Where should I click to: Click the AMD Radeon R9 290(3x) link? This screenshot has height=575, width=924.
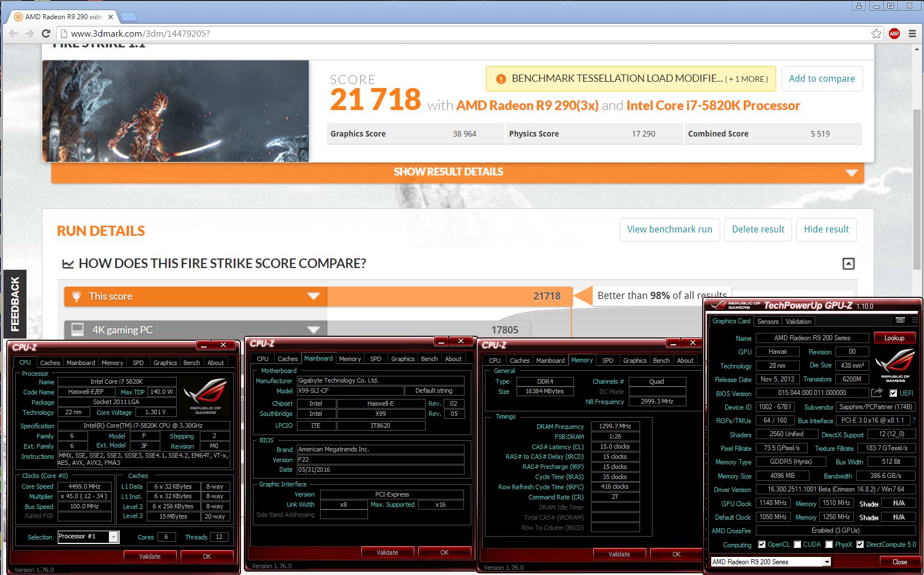click(x=527, y=106)
